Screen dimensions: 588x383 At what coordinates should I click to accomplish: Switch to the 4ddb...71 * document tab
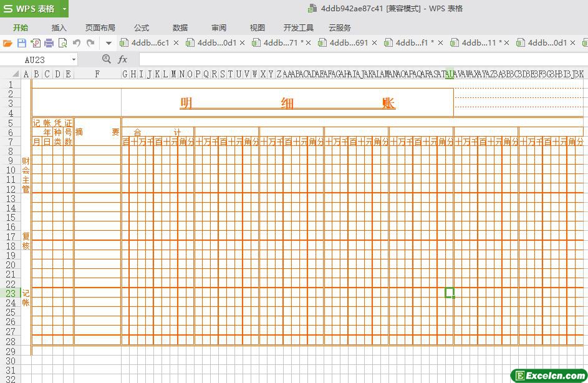(x=282, y=43)
